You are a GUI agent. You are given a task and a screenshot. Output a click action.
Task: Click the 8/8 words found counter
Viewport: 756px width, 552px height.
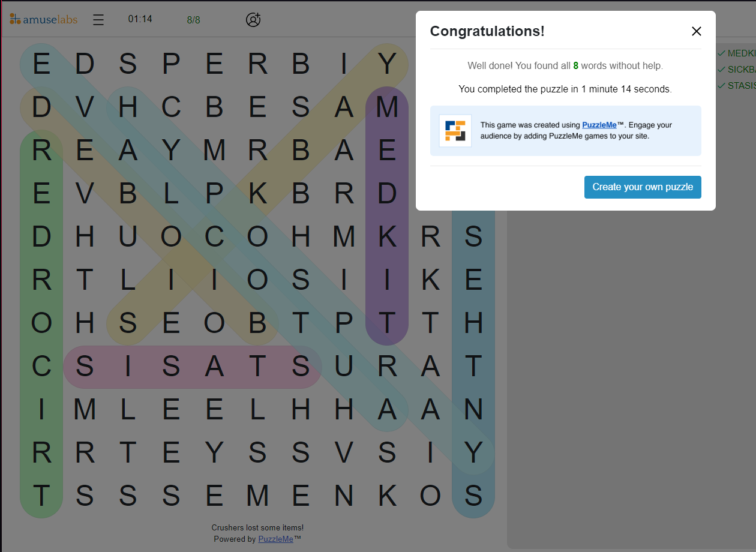point(193,20)
